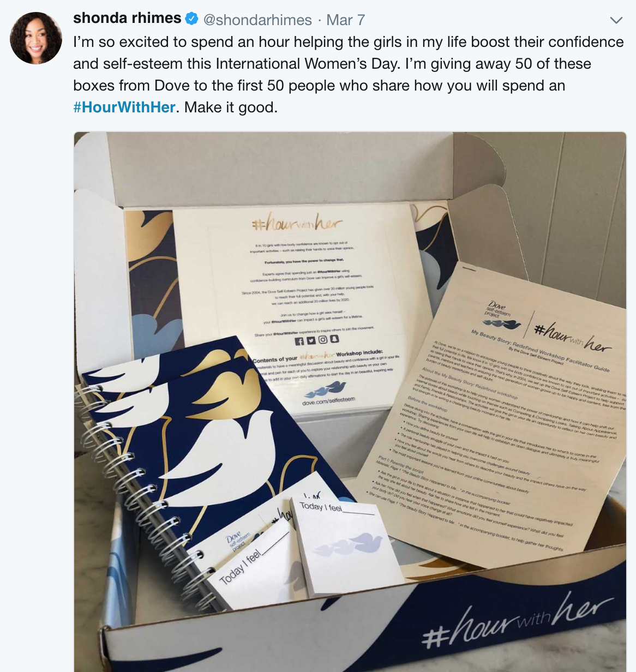The image size is (636, 672).
Task: Click the tweet text about International Women's Day
Action: [x=349, y=75]
